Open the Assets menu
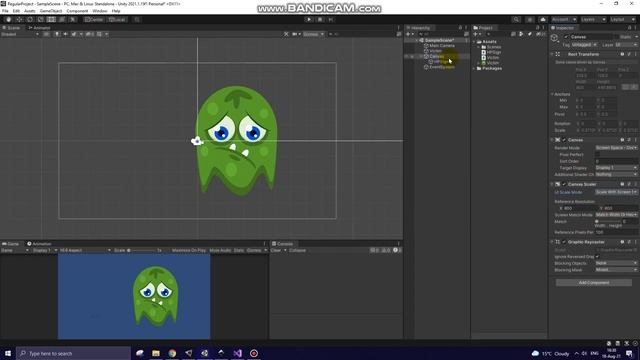 (30, 11)
